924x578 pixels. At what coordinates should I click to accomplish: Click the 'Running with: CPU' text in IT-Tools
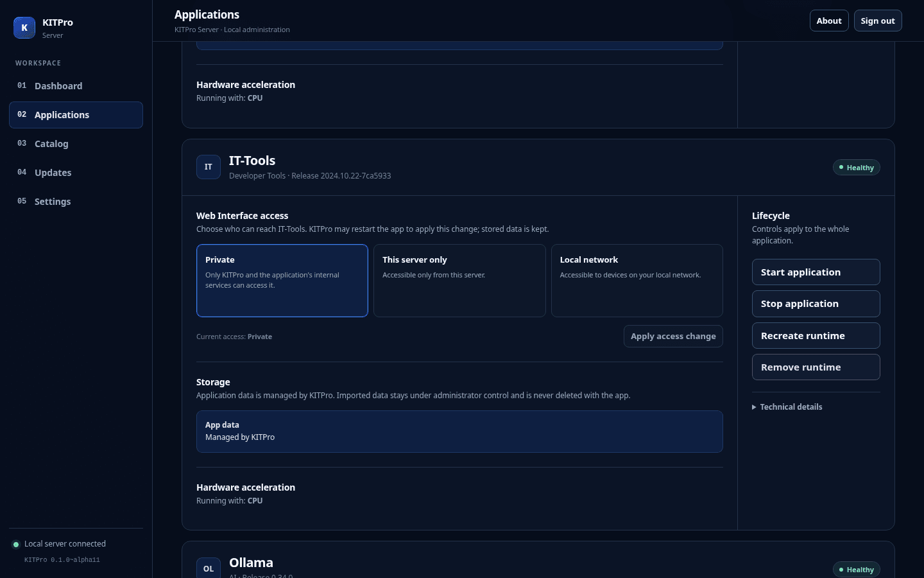(x=230, y=501)
